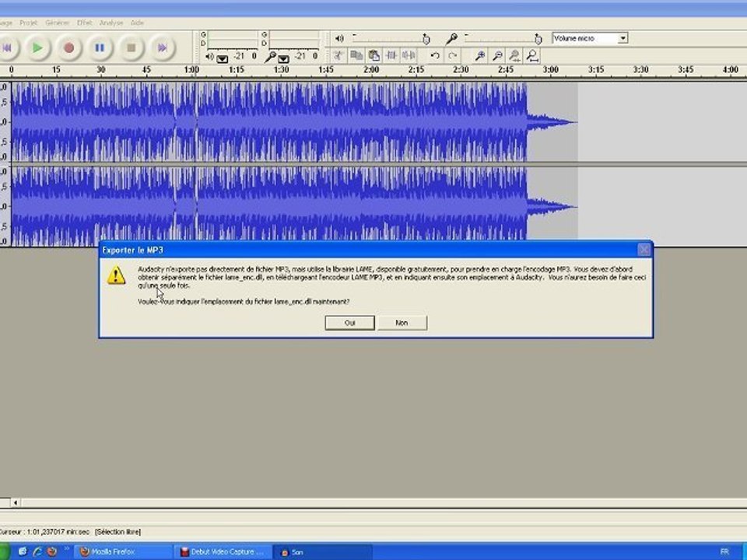The image size is (747, 560).
Task: Adjust the microphone input volume slider handle
Action: tap(538, 39)
